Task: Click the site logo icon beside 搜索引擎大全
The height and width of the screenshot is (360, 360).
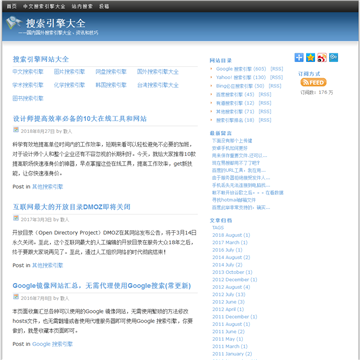Action: point(14,23)
